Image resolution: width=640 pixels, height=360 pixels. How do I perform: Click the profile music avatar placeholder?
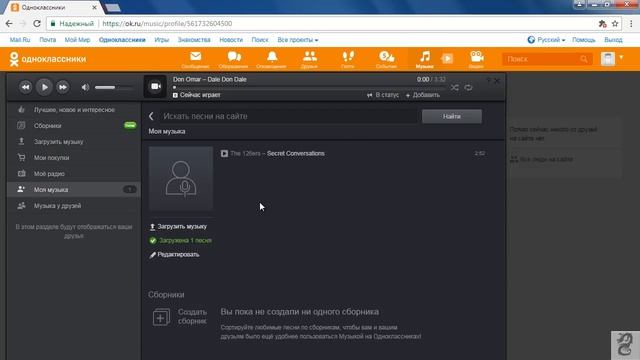pos(181,178)
